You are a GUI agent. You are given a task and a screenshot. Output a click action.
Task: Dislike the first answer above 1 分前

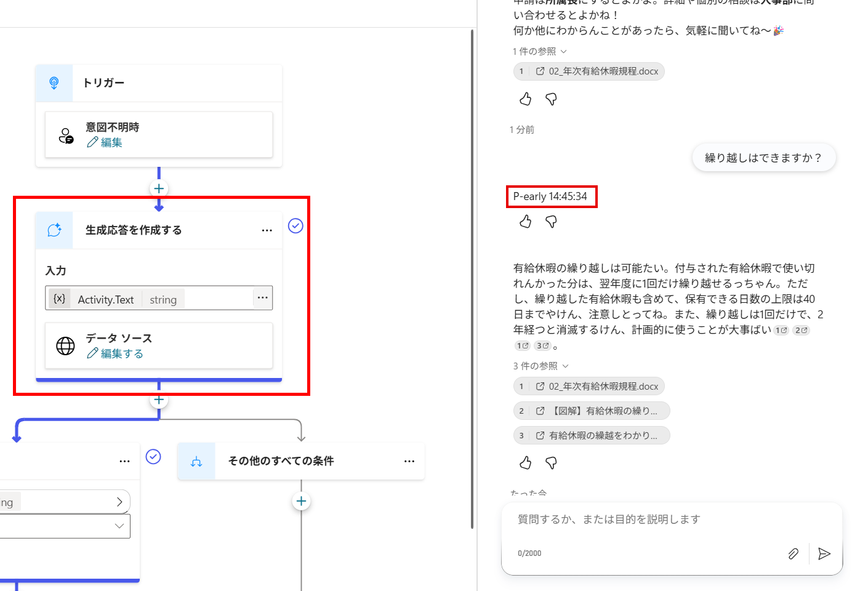(551, 99)
